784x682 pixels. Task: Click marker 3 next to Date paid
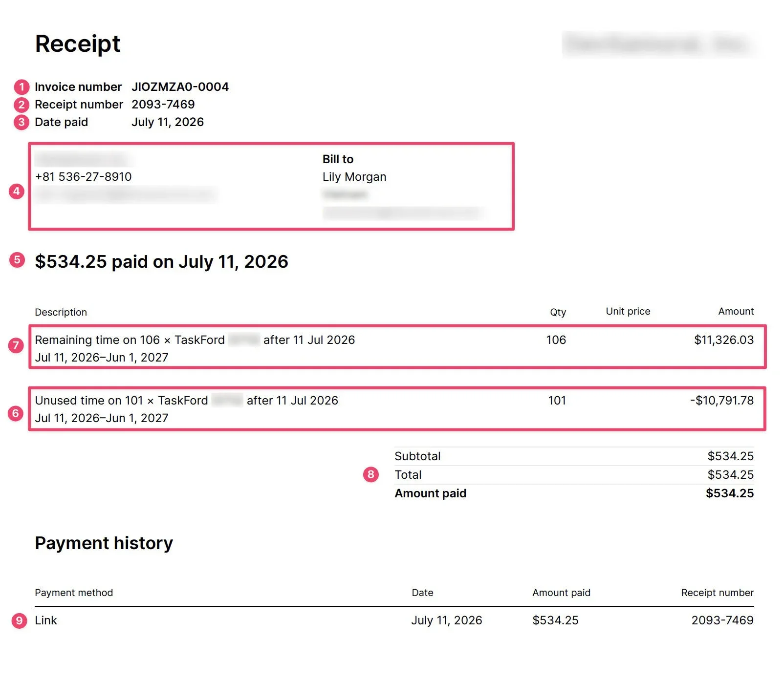pos(22,122)
